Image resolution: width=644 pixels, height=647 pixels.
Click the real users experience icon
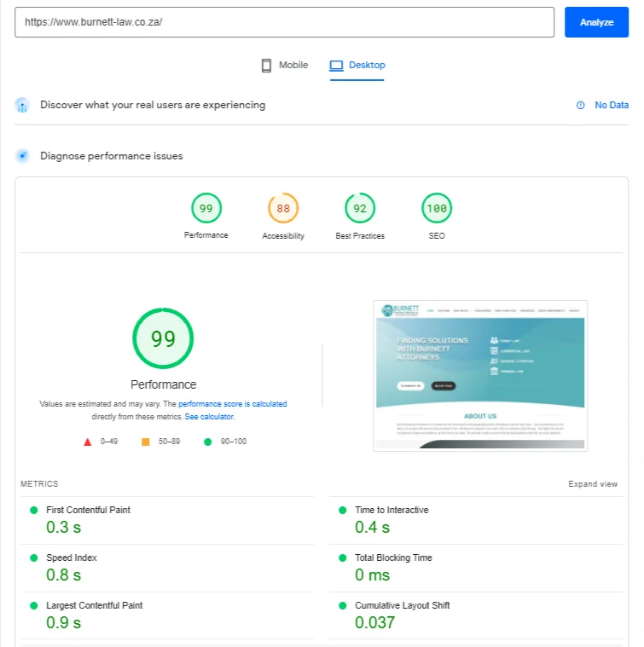pos(22,105)
